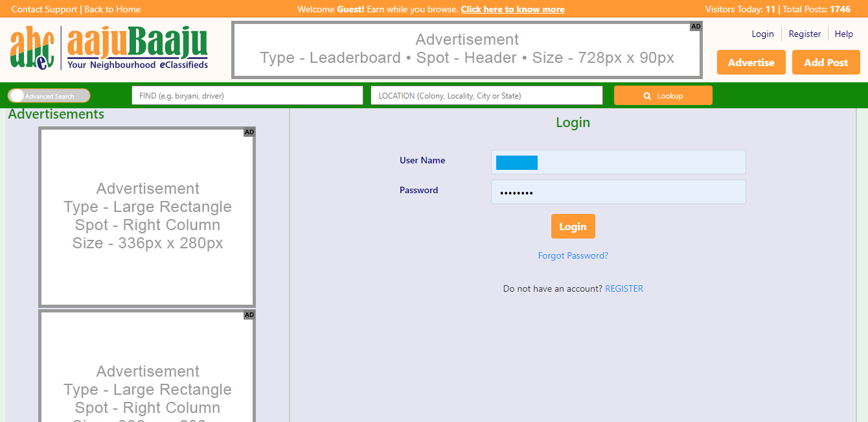868x422 pixels.
Task: Click the User Name field
Action: click(x=618, y=162)
